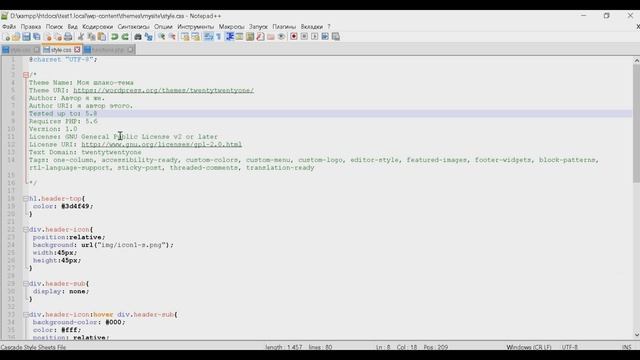Click Windows (CR LF) in the status bar
Screen dimensions: 640x360
click(x=529, y=347)
